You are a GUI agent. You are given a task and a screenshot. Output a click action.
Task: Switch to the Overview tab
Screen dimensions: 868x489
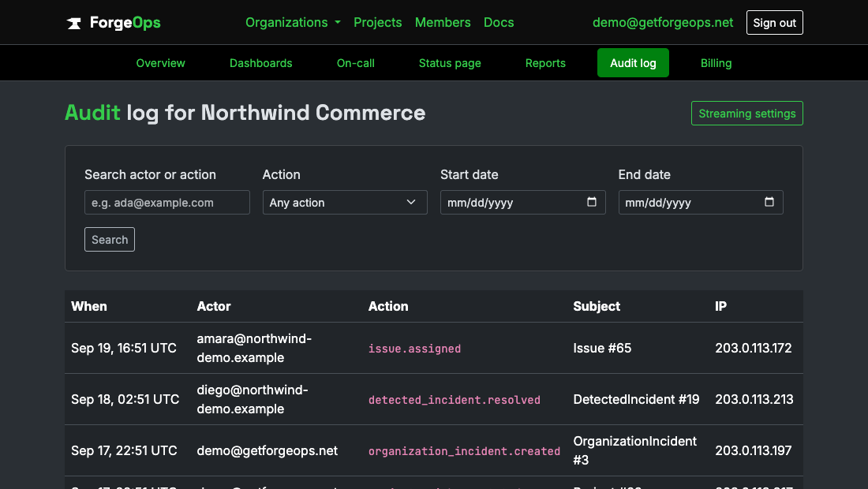(x=160, y=63)
